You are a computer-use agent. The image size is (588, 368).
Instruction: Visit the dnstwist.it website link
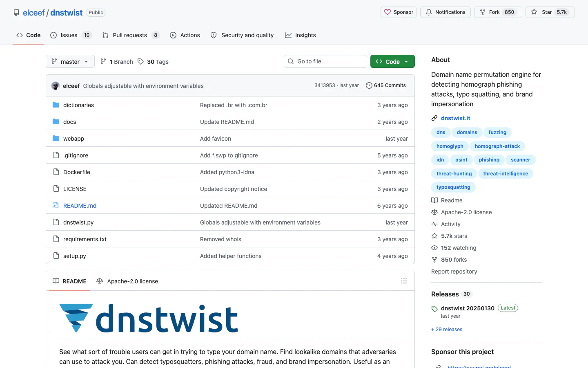[x=456, y=118]
